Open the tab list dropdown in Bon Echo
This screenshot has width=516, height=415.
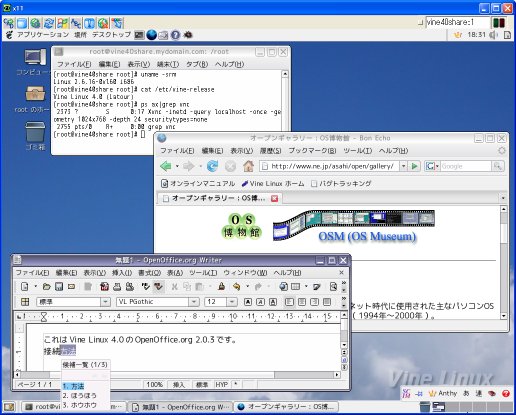[x=503, y=198]
